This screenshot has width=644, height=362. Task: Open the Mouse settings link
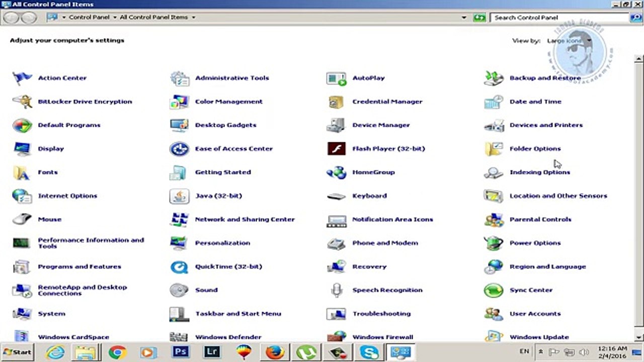click(50, 219)
